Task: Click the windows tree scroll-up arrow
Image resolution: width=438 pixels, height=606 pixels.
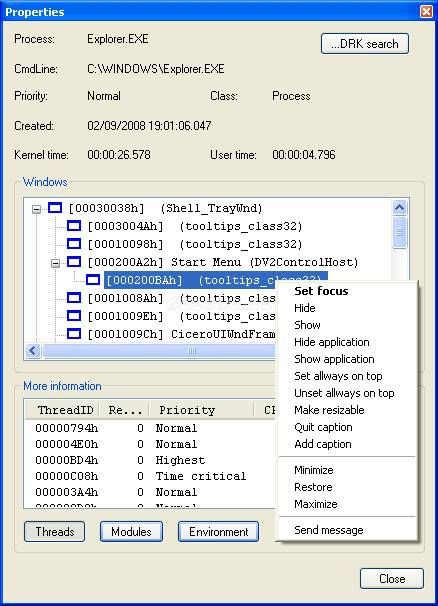Action: click(x=399, y=208)
